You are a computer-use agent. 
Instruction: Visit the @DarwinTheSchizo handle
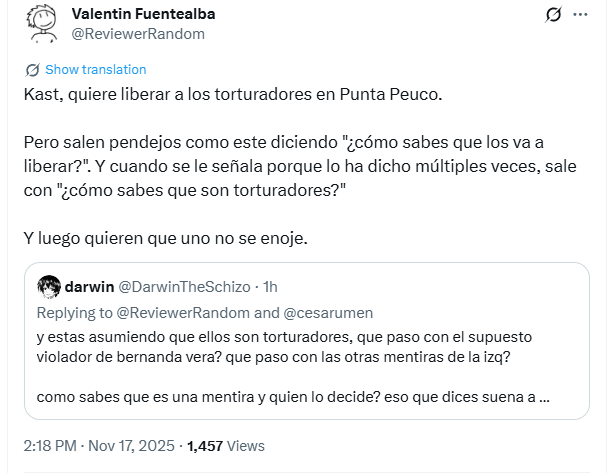186,287
